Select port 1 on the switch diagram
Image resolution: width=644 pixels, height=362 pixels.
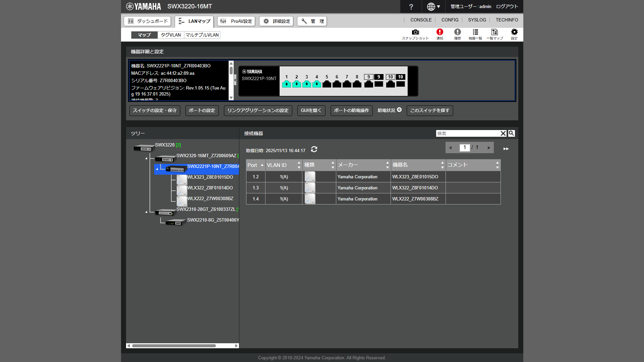(x=287, y=84)
